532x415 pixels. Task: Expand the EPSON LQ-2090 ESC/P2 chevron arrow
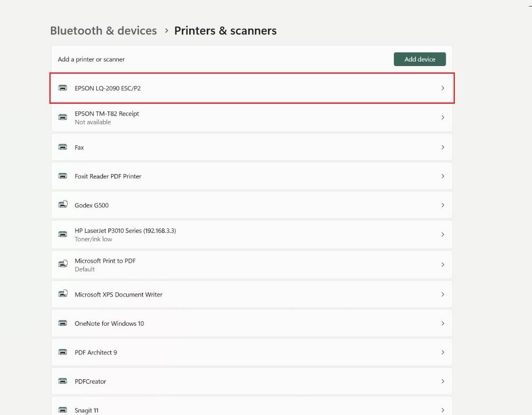point(443,88)
